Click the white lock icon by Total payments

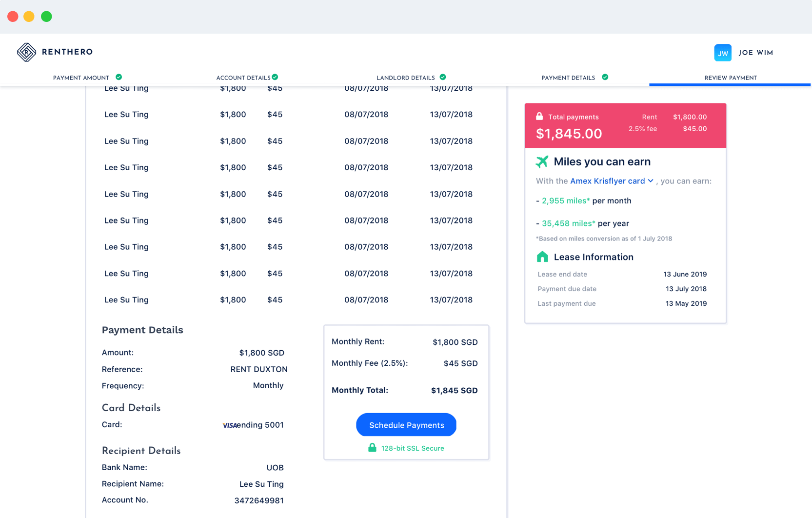point(539,116)
